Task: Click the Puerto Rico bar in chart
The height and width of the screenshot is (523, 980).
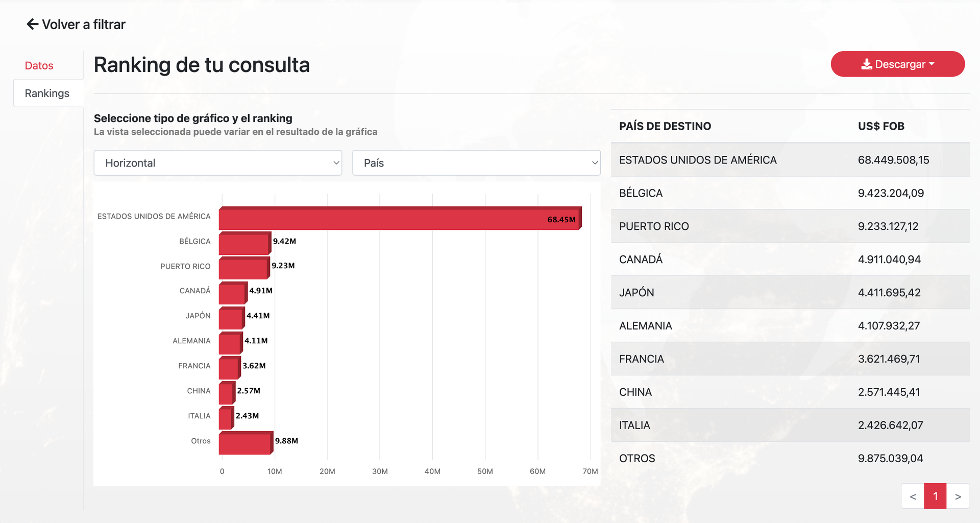Action: 244,268
